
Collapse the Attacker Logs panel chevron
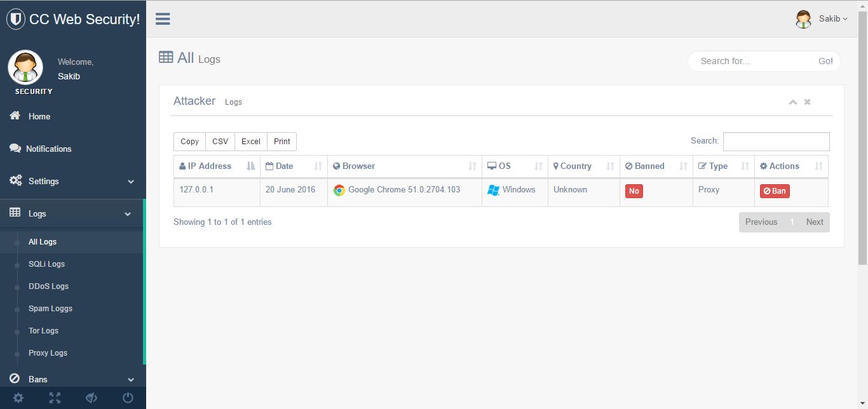click(x=792, y=102)
